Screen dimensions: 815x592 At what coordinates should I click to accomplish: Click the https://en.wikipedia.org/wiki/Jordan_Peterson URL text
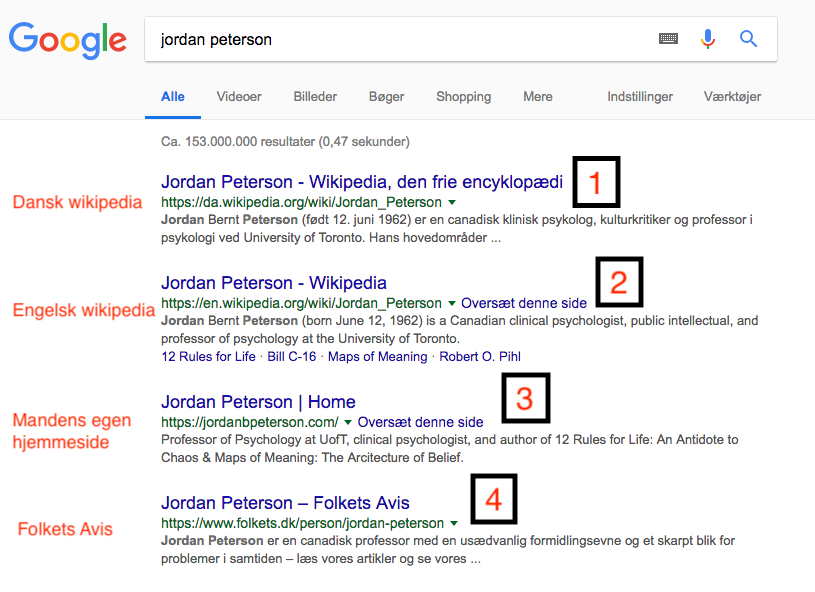(301, 303)
